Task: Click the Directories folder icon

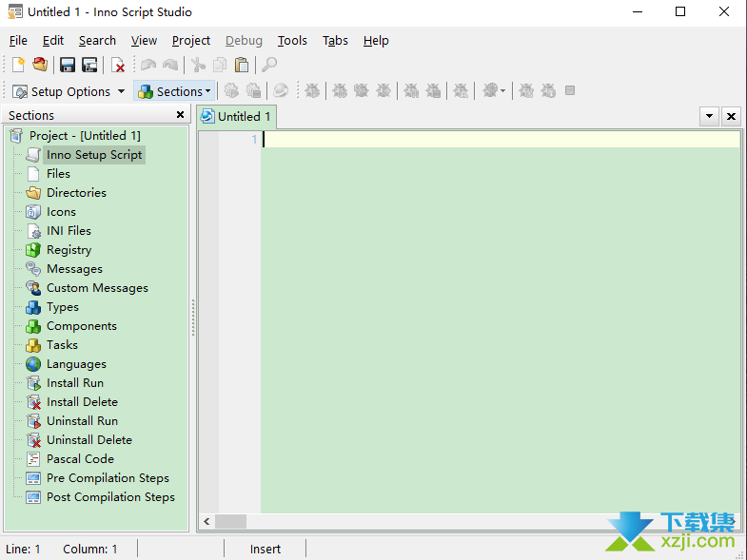Action: click(33, 193)
